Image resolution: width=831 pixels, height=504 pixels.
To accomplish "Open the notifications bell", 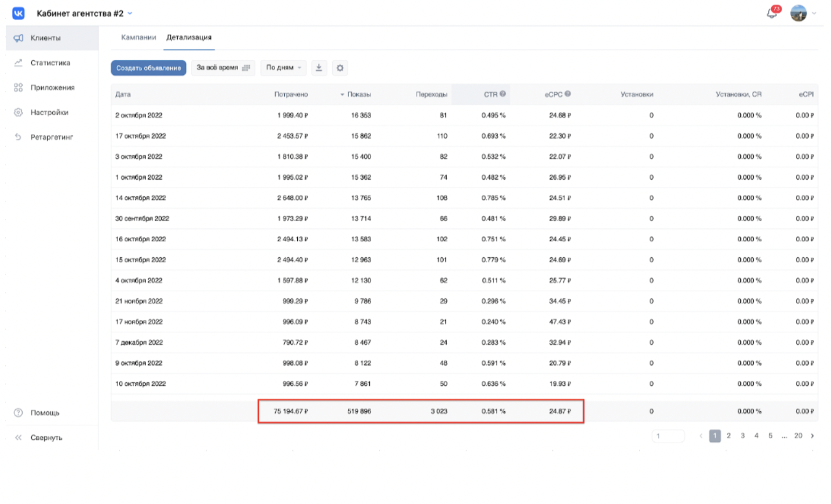I will point(772,13).
